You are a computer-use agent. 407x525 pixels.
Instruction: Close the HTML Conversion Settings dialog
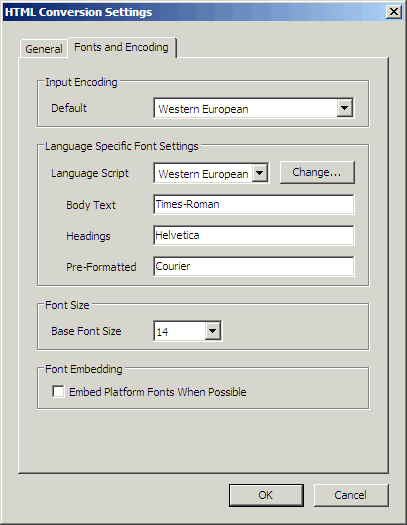click(394, 12)
